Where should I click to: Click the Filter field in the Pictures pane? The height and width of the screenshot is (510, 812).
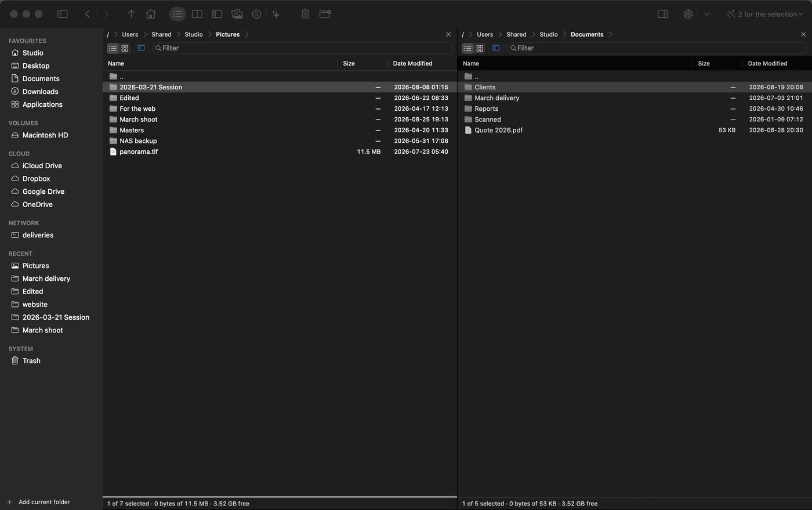[303, 48]
